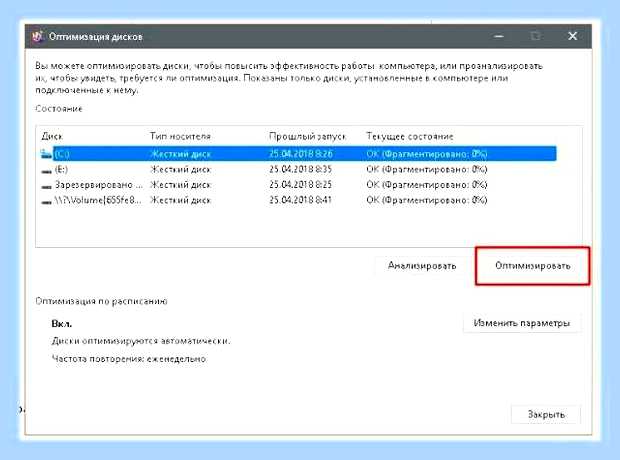Select the Зарезервировано drive row
This screenshot has width=620, height=460.
(299, 185)
